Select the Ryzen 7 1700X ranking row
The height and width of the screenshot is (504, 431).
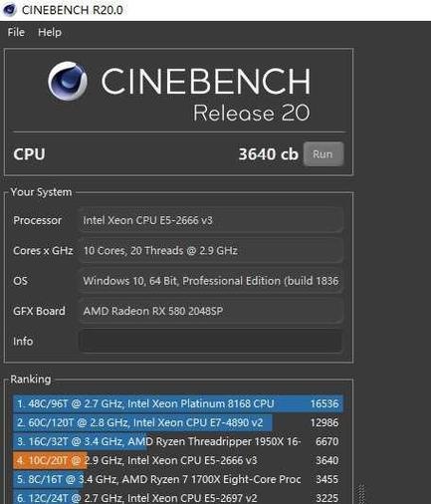click(178, 479)
